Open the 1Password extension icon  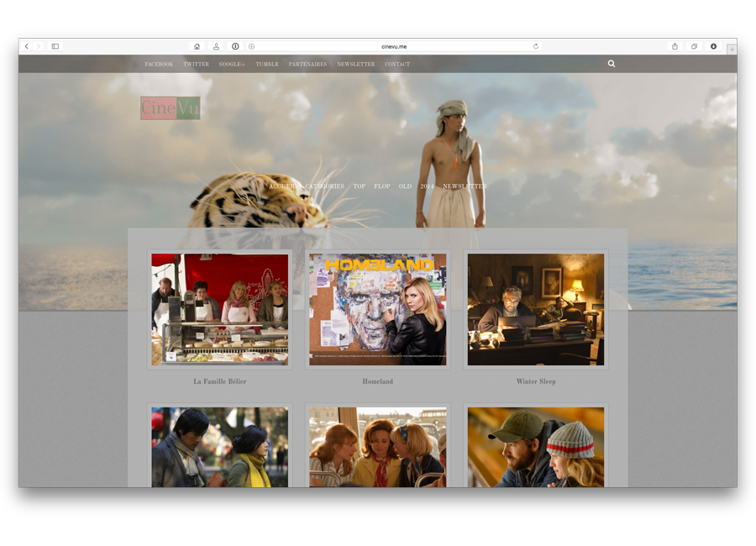235,46
